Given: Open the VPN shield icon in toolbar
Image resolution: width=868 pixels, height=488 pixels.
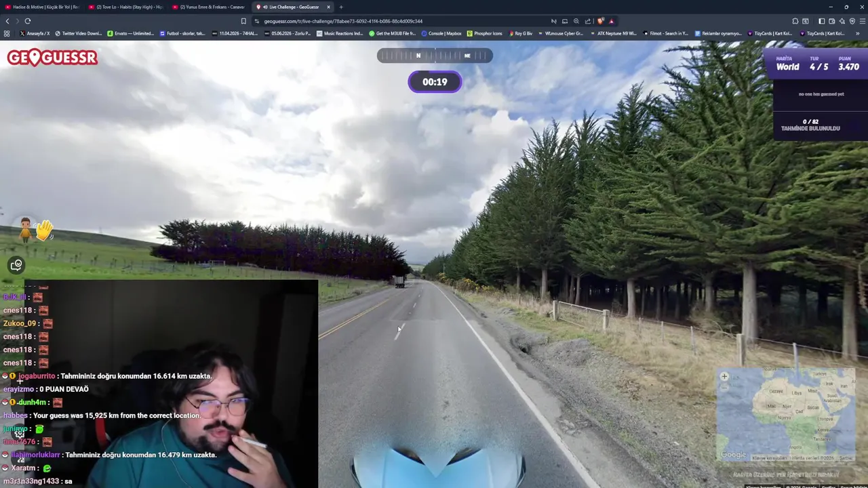Looking at the screenshot, I should click(x=852, y=21).
